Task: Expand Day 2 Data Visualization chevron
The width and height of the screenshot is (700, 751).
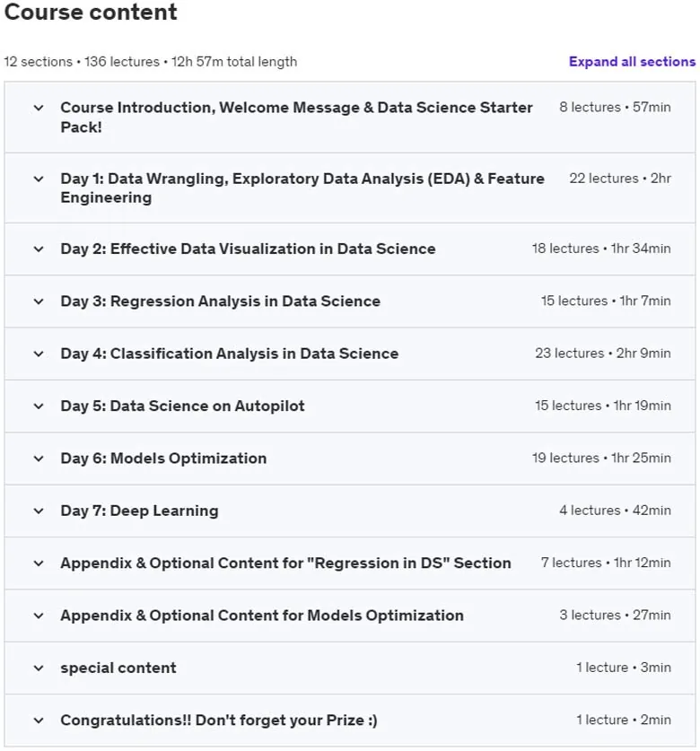Action: click(39, 249)
